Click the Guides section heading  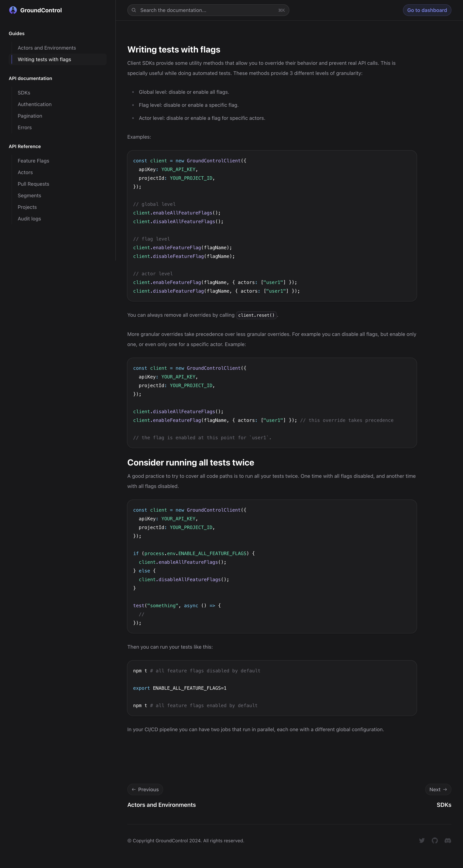pyautogui.click(x=16, y=33)
